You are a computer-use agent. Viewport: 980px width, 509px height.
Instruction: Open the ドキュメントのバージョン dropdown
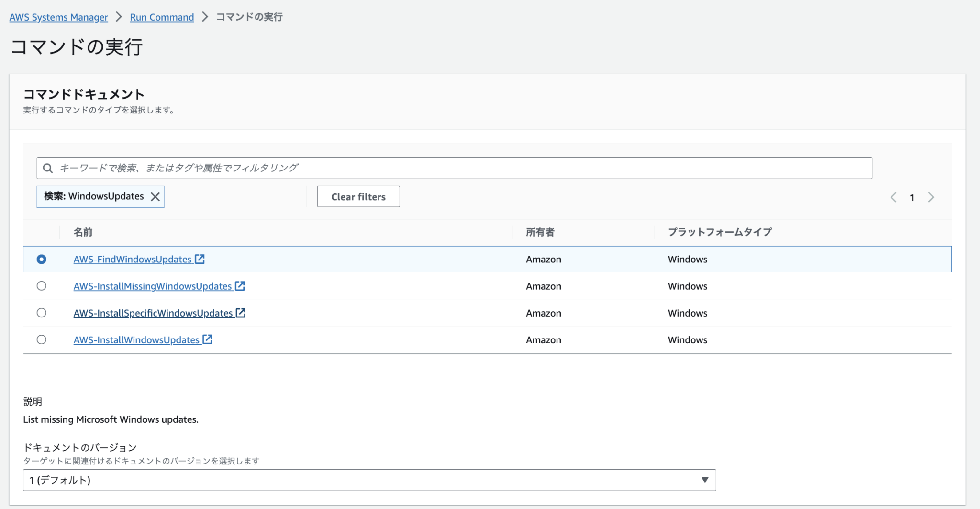(x=704, y=480)
